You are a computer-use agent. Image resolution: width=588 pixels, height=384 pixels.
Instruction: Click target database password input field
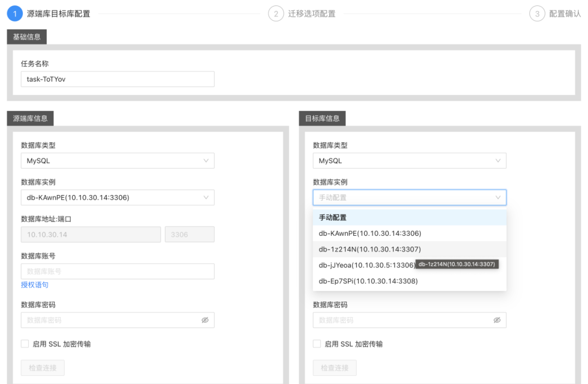(x=409, y=320)
